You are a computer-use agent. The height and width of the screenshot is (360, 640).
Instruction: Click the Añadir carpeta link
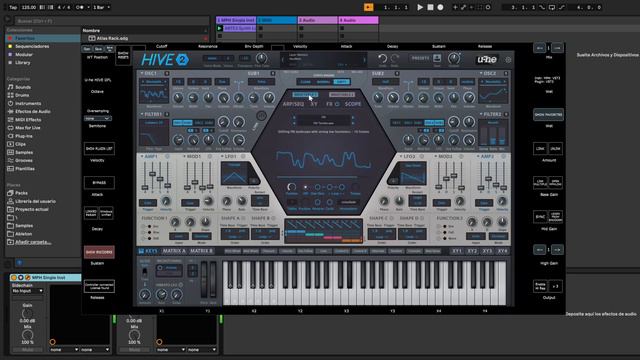click(33, 242)
